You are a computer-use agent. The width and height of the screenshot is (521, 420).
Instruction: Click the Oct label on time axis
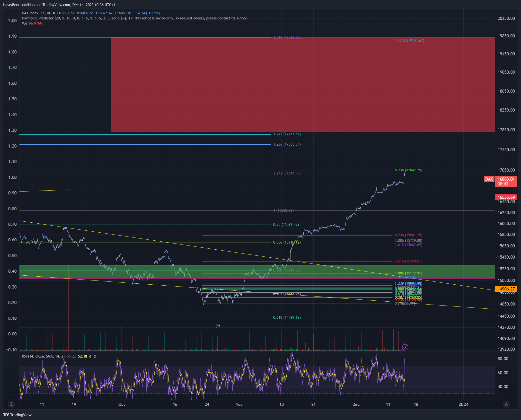pyautogui.click(x=122, y=404)
